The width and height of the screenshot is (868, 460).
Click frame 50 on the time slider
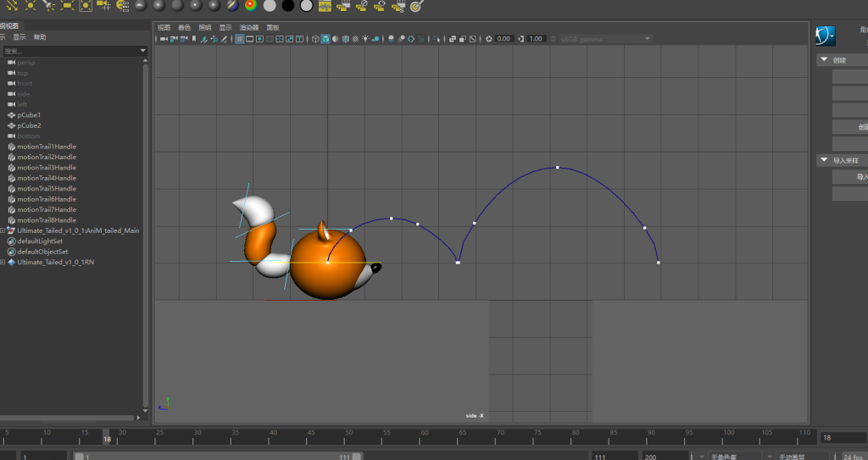coord(348,437)
